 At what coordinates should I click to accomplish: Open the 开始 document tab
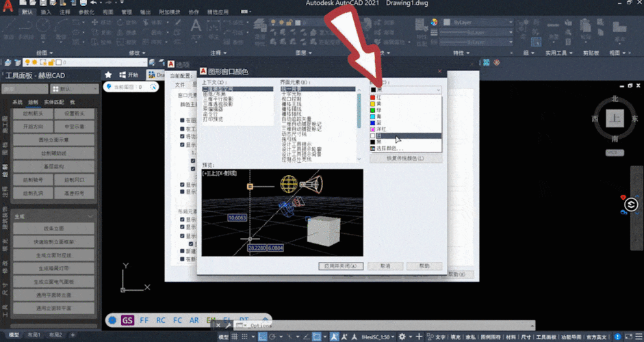(x=129, y=75)
